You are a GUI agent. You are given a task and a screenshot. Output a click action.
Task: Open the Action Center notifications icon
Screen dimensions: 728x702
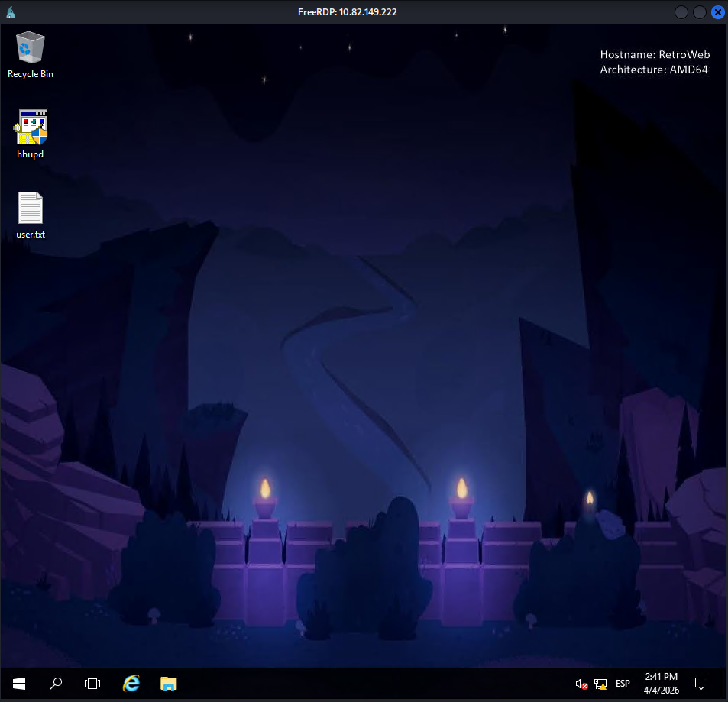point(700,683)
